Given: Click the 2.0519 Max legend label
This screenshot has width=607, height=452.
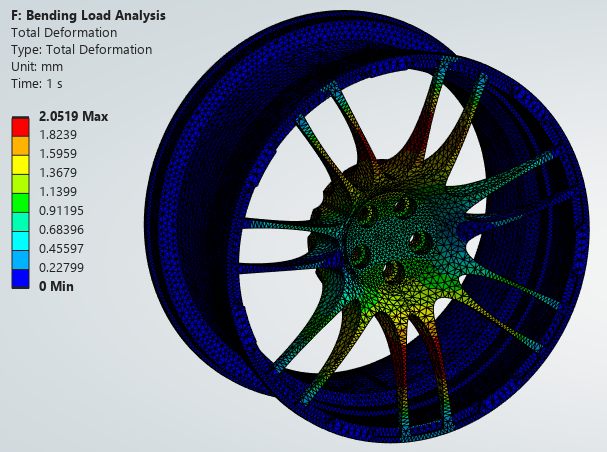Looking at the screenshot, I should (74, 116).
